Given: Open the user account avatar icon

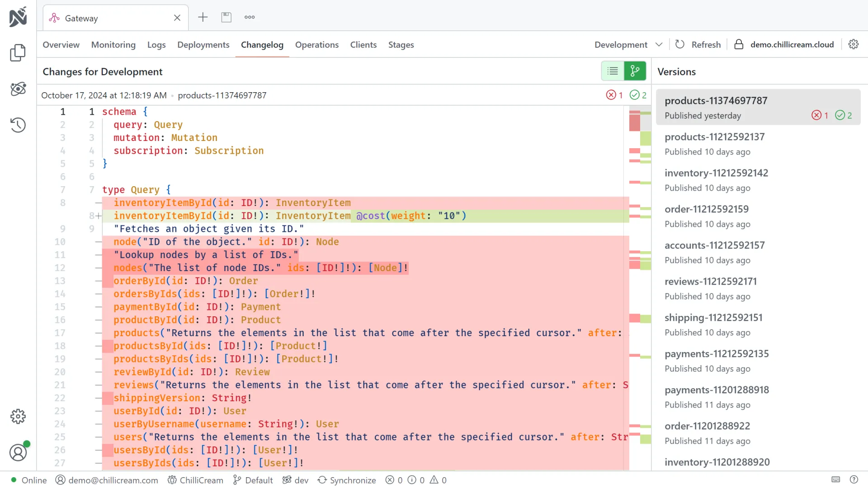Looking at the screenshot, I should pos(18,452).
